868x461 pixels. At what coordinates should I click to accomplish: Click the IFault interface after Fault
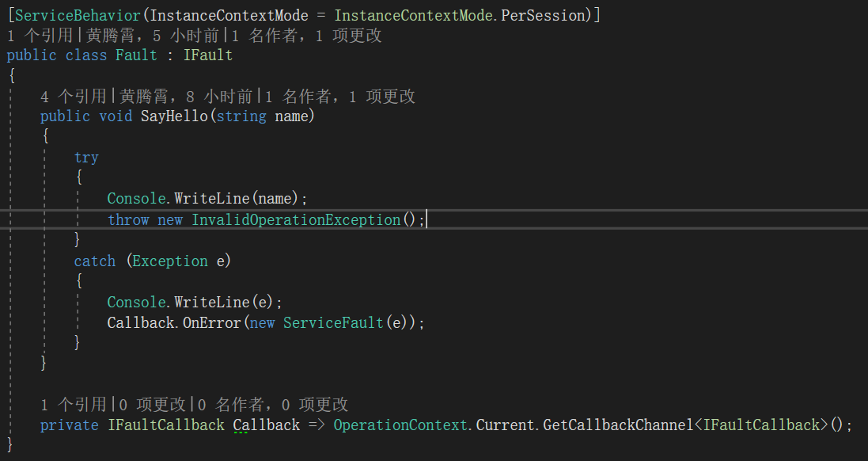(x=208, y=55)
